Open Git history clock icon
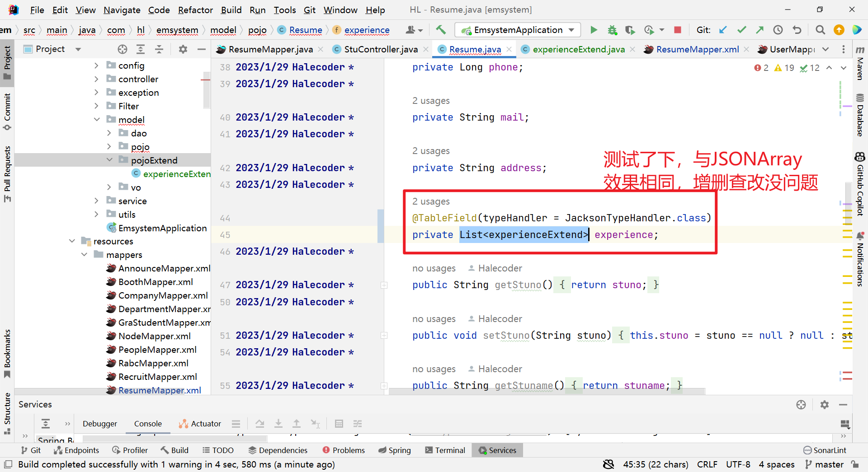868x472 pixels. click(x=778, y=30)
